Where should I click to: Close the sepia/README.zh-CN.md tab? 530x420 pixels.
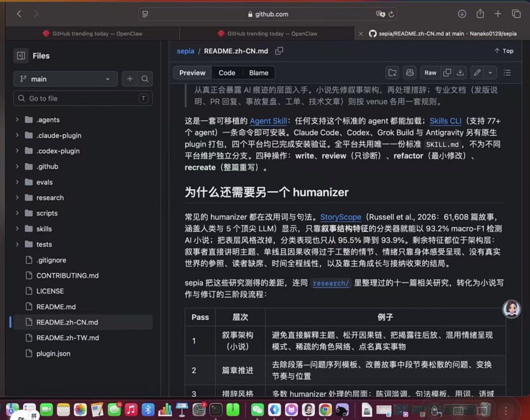[x=360, y=34]
